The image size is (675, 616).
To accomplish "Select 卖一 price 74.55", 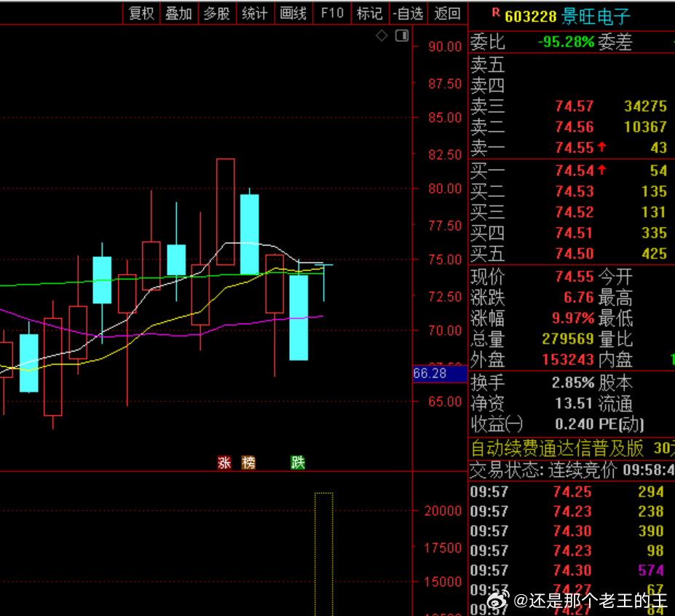I will 575,148.
